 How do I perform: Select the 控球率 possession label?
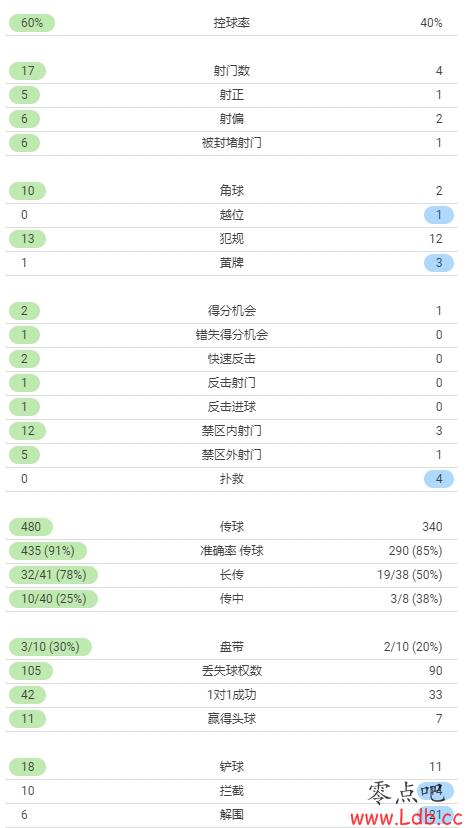pos(231,23)
